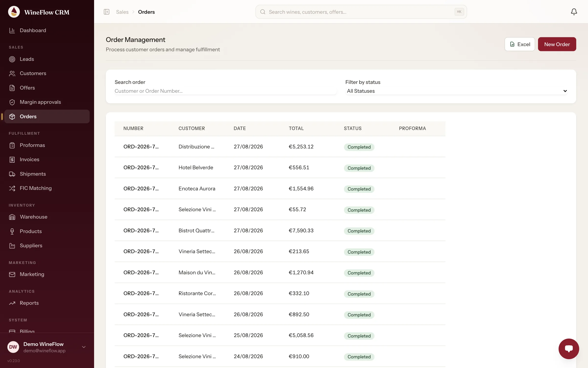Click the Marketing envelope icon

(x=12, y=274)
